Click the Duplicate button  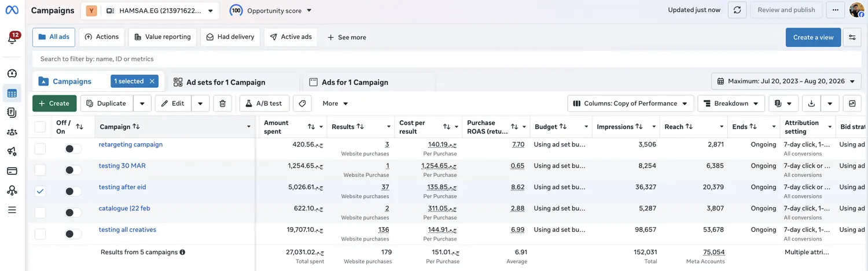pyautogui.click(x=106, y=103)
